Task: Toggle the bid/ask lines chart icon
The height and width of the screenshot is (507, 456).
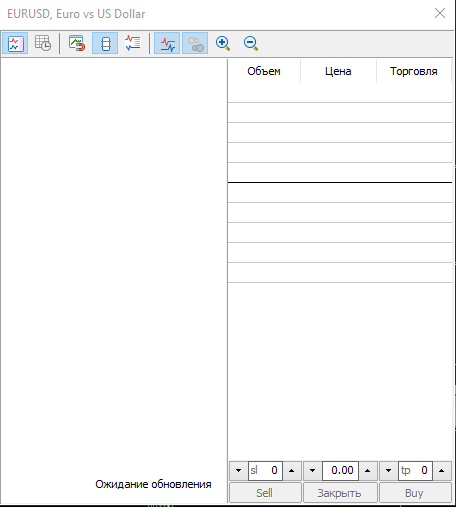Action: point(167,43)
